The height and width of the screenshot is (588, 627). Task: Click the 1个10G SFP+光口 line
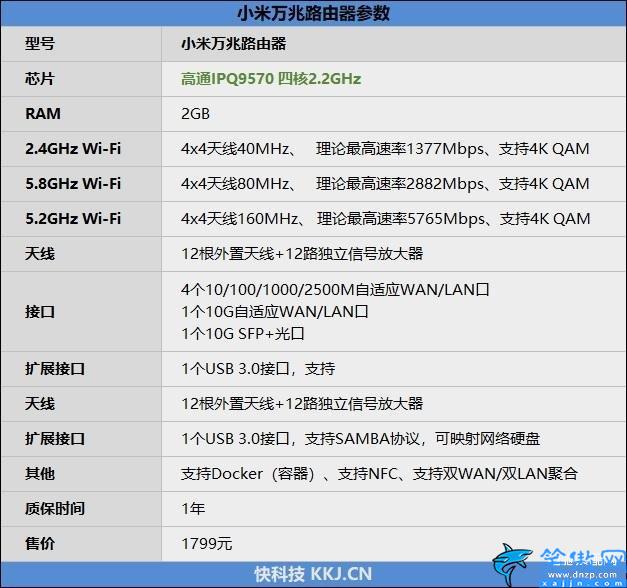click(243, 334)
